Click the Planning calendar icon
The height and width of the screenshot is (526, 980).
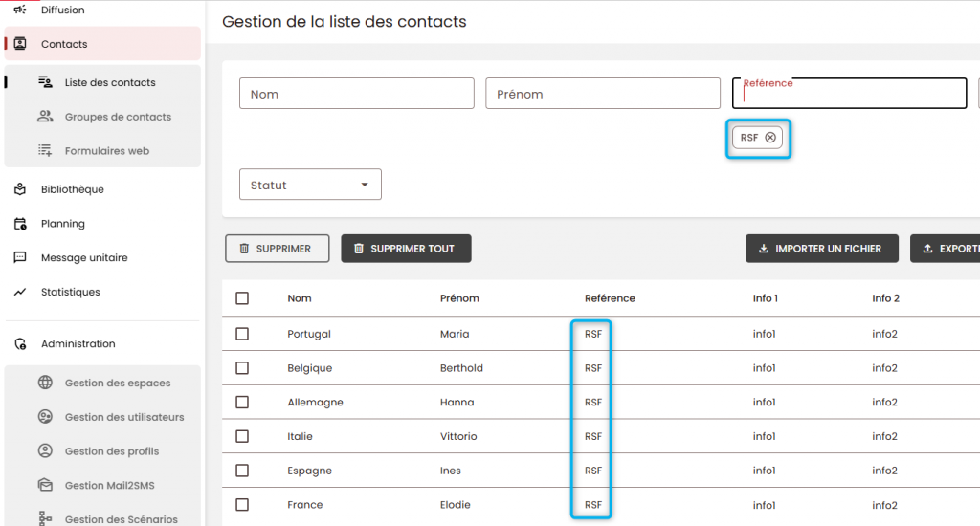click(20, 224)
